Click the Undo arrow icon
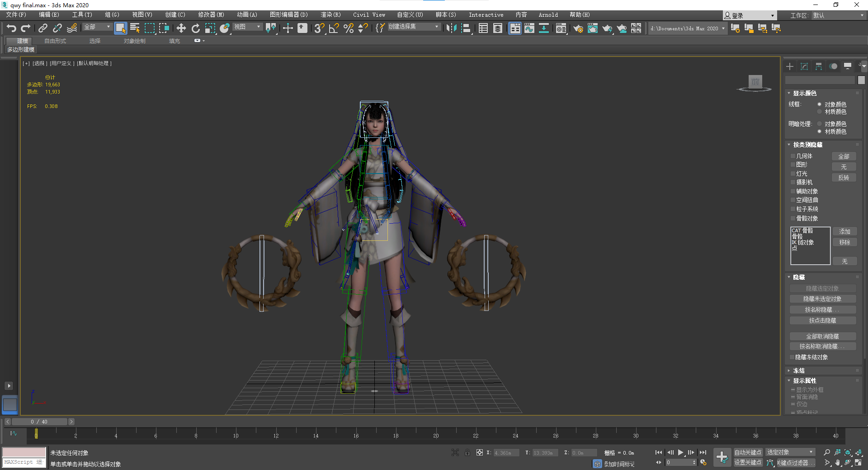868x470 pixels. click(11, 28)
